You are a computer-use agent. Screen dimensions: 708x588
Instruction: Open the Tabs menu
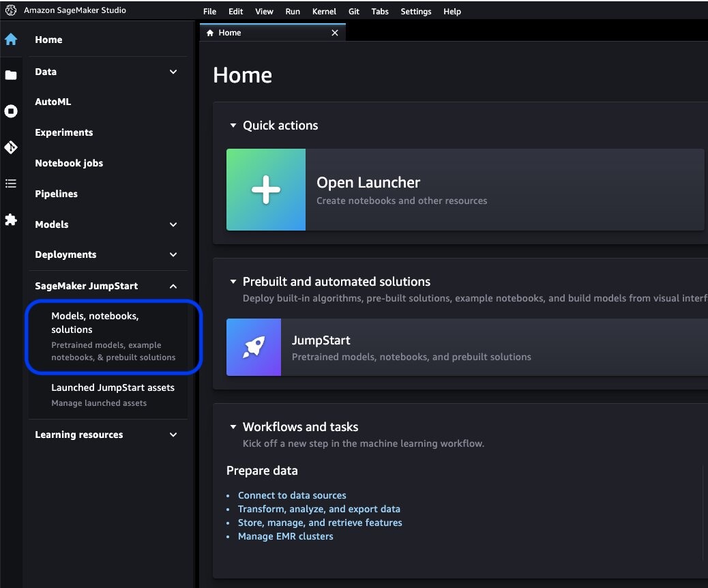(380, 12)
